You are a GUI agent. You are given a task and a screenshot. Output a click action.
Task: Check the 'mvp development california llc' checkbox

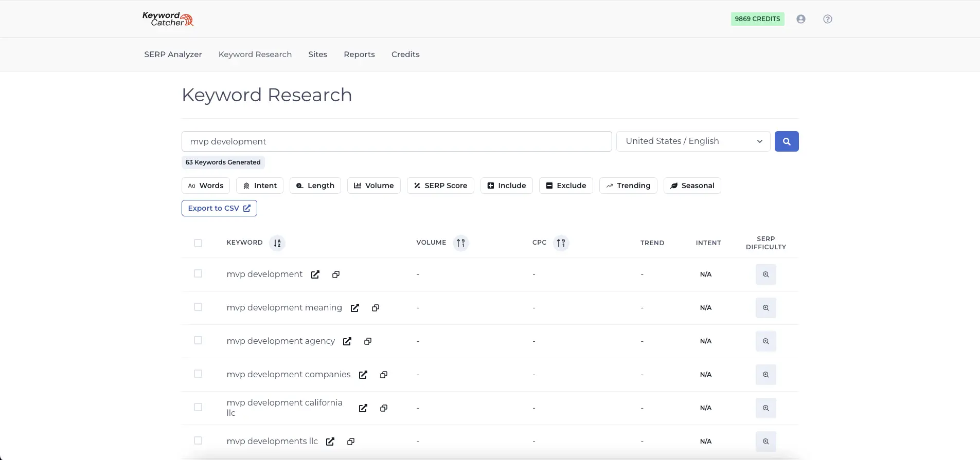(198, 407)
